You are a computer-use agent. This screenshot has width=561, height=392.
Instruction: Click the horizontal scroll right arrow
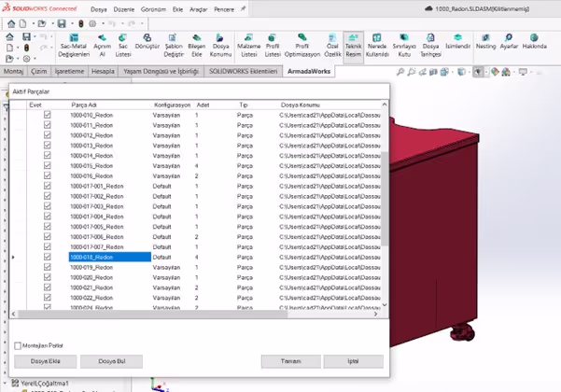point(375,314)
